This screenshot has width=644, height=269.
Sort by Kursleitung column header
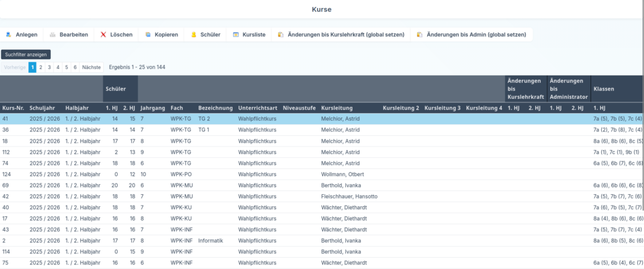click(x=336, y=108)
